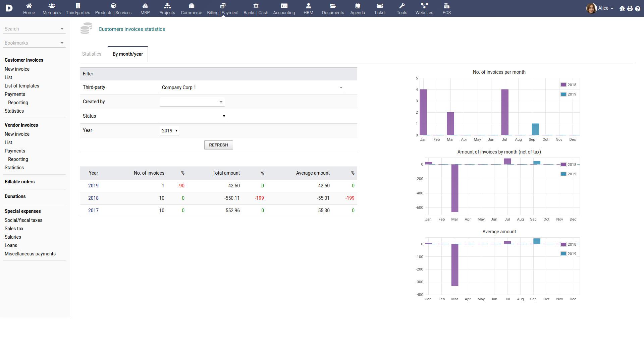Select Customer invoices Reporting option
This screenshot has width=644, height=362.
click(18, 103)
